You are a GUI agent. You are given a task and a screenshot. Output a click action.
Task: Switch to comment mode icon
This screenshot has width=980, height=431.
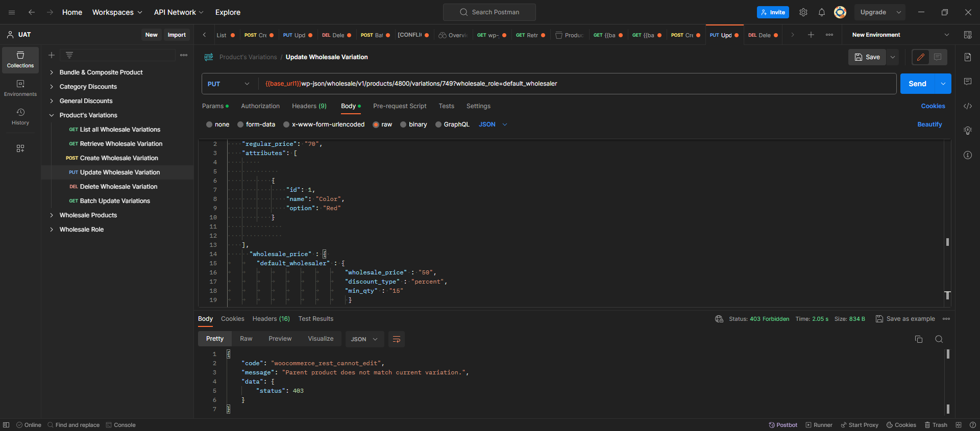pos(938,57)
